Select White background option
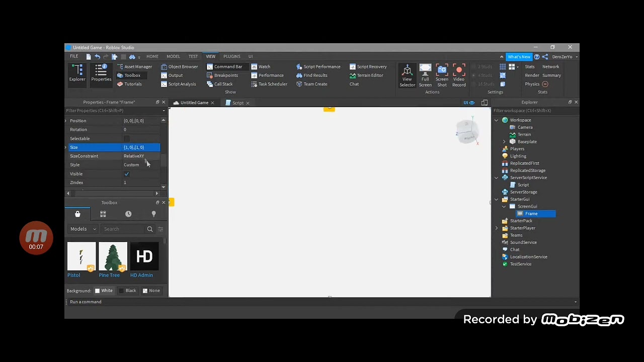 tap(104, 291)
